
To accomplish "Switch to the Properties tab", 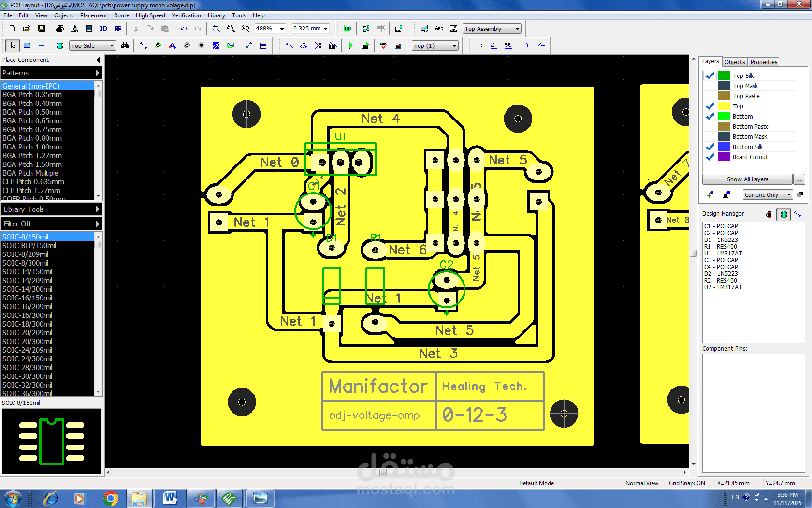I will pyautogui.click(x=764, y=62).
